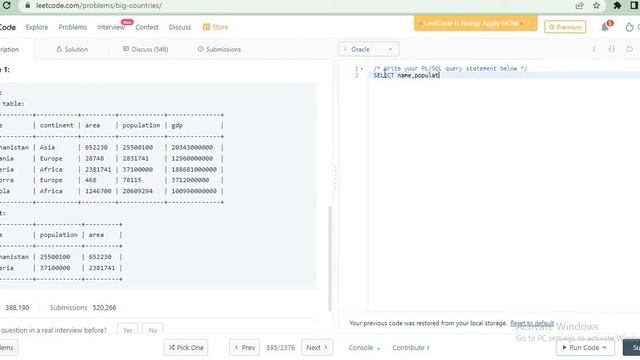Bookmark this page with the star icon
Image resolution: width=640 pixels, height=360 pixels.
coord(596,6)
